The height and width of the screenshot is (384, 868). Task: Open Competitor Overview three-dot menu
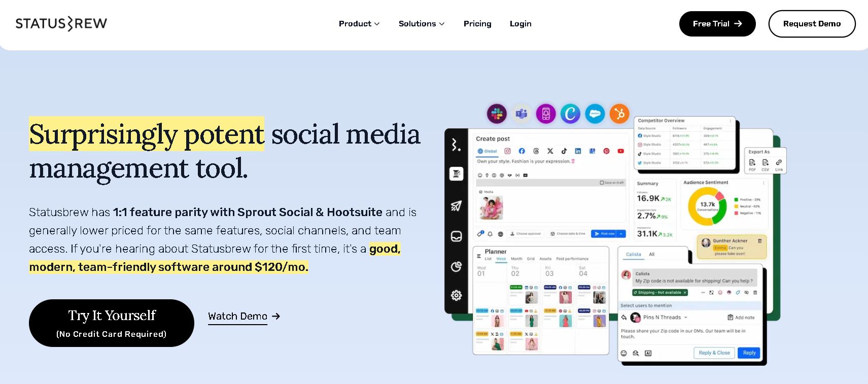tap(731, 121)
